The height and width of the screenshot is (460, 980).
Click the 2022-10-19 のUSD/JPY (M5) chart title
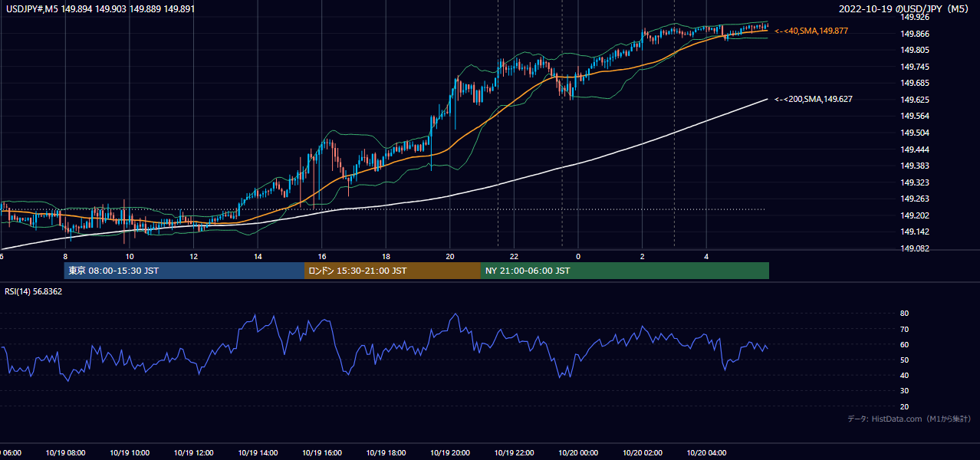click(906, 9)
